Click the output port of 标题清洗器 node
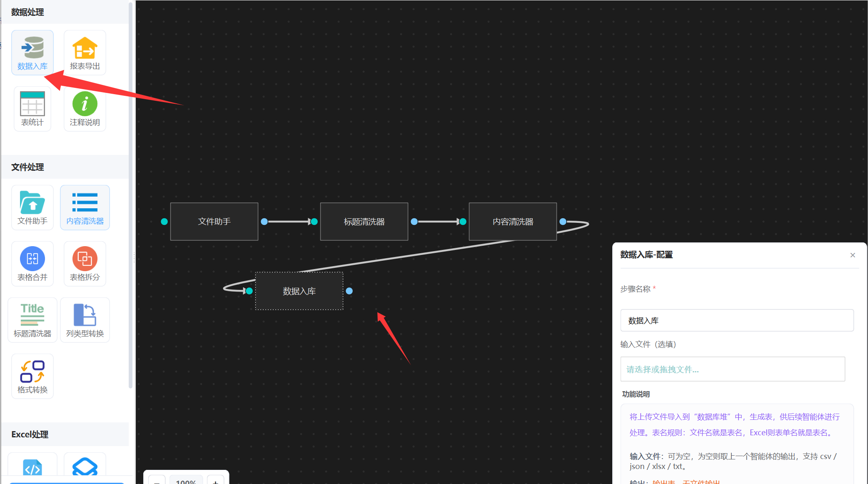 [414, 222]
